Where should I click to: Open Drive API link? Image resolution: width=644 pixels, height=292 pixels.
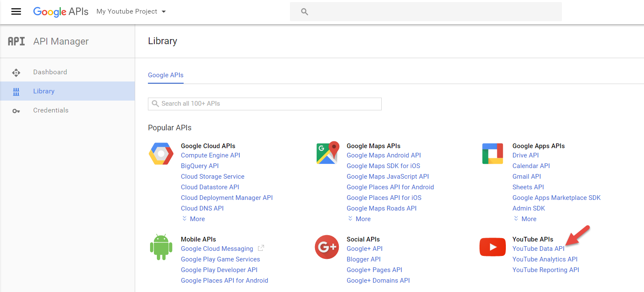(x=526, y=155)
